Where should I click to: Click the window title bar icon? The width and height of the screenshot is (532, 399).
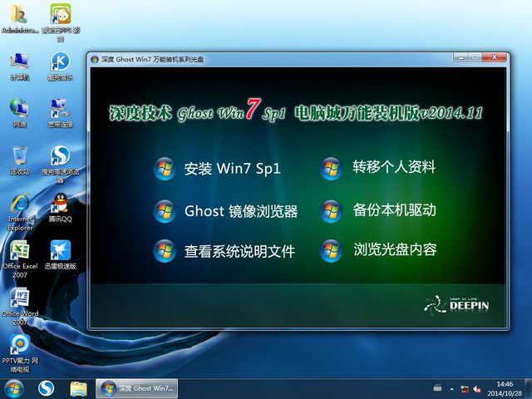pyautogui.click(x=95, y=59)
